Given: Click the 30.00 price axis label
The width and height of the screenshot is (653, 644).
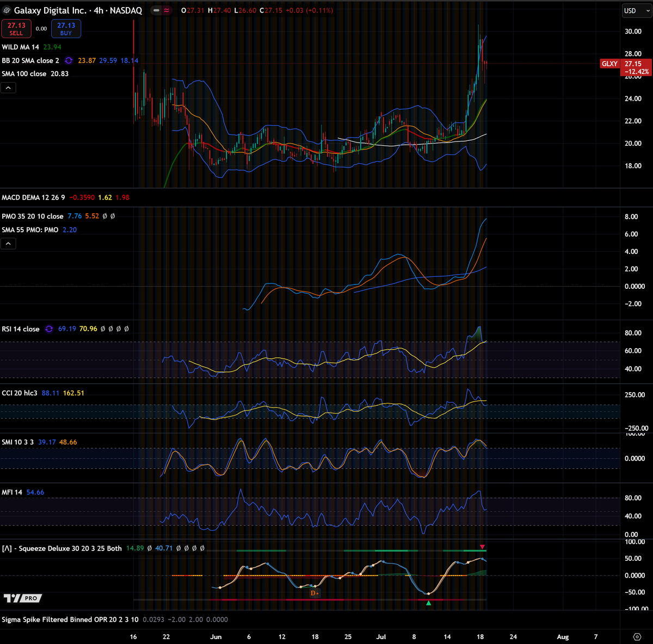Looking at the screenshot, I should 633,32.
